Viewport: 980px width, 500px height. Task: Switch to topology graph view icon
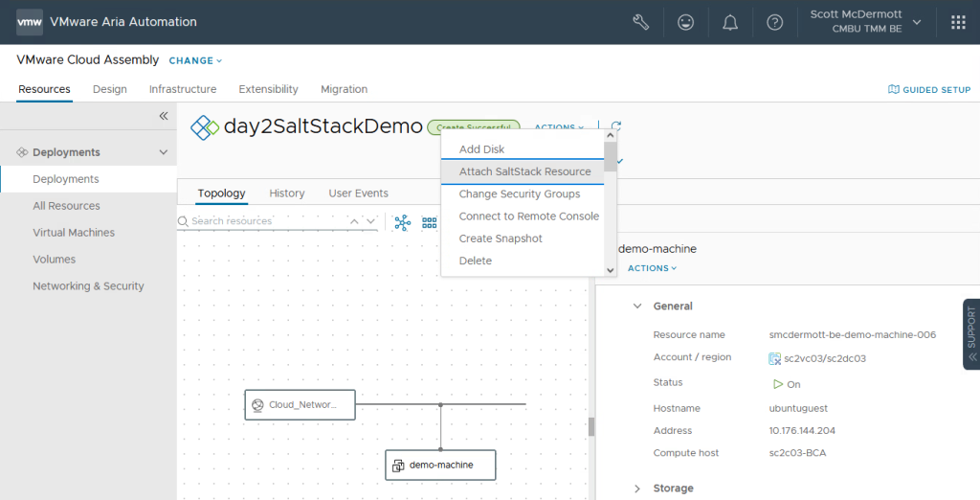pos(403,222)
